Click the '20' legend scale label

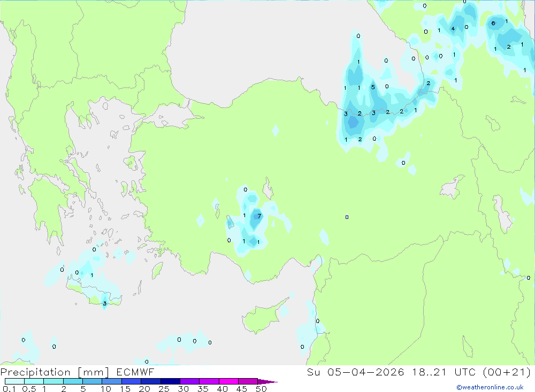pyautogui.click(x=144, y=389)
